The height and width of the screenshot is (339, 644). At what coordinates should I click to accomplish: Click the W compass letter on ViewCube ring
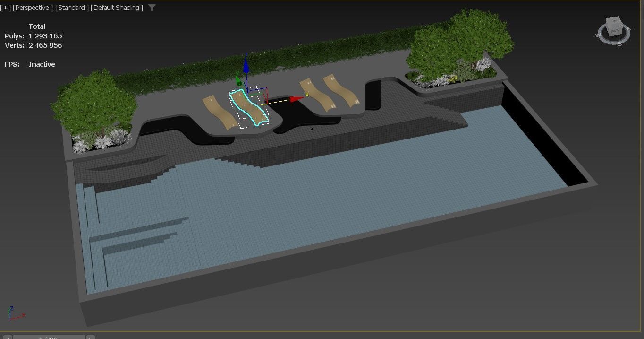click(x=598, y=35)
